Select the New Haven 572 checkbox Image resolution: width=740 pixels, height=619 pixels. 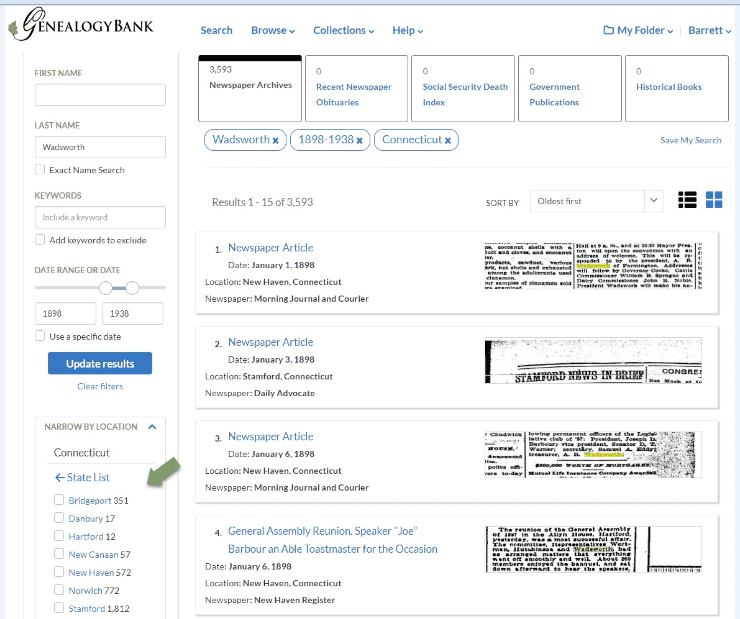click(x=59, y=572)
